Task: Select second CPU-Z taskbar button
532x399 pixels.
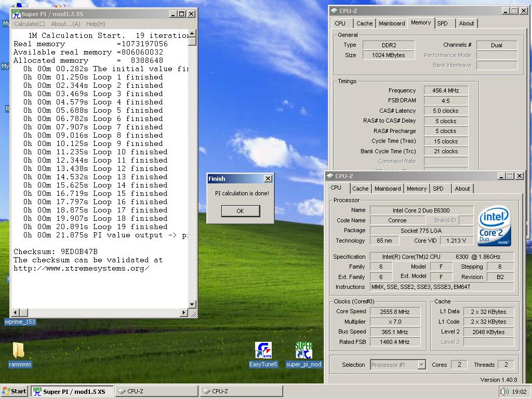Action: (x=242, y=391)
